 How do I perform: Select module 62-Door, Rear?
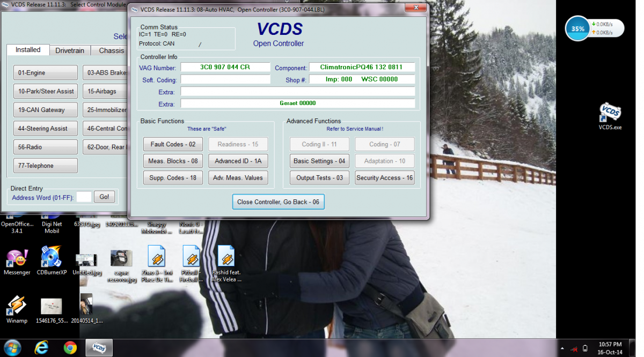coord(105,147)
